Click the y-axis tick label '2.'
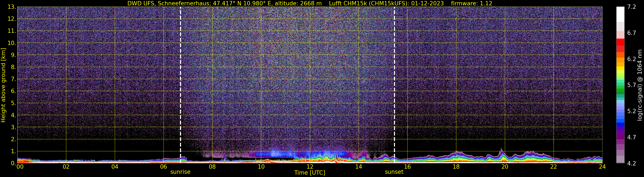Screen dimensions: 644x177 pyautogui.click(x=13, y=139)
